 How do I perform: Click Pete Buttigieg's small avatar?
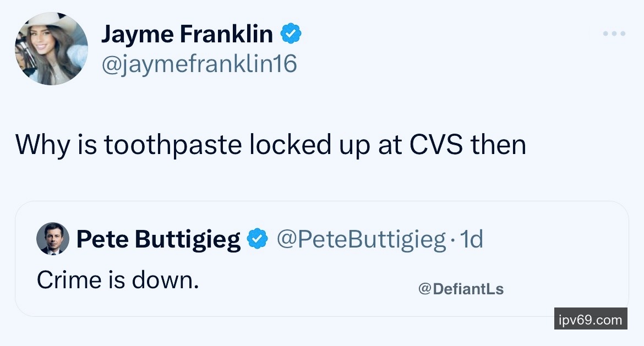coord(53,239)
